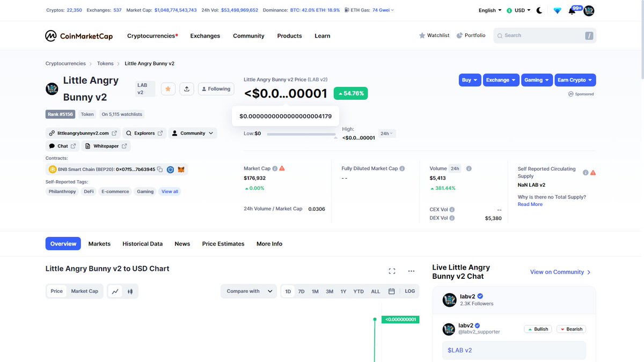Focus the Search input field

[x=545, y=35]
